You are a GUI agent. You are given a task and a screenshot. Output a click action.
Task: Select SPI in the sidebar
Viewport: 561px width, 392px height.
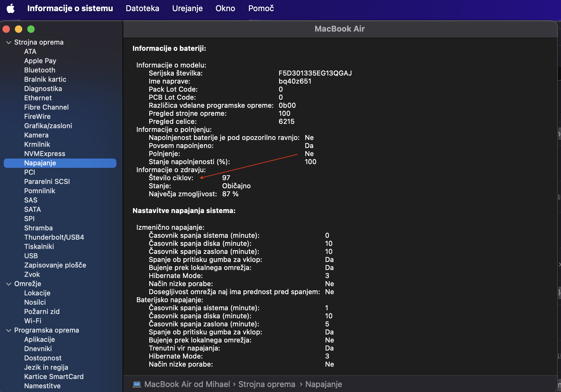click(x=29, y=219)
